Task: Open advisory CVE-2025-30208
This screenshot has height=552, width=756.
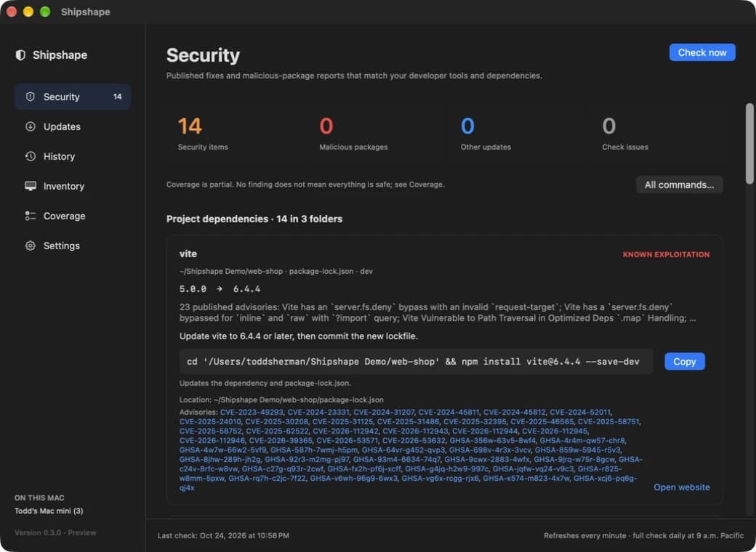Action: pyautogui.click(x=277, y=421)
